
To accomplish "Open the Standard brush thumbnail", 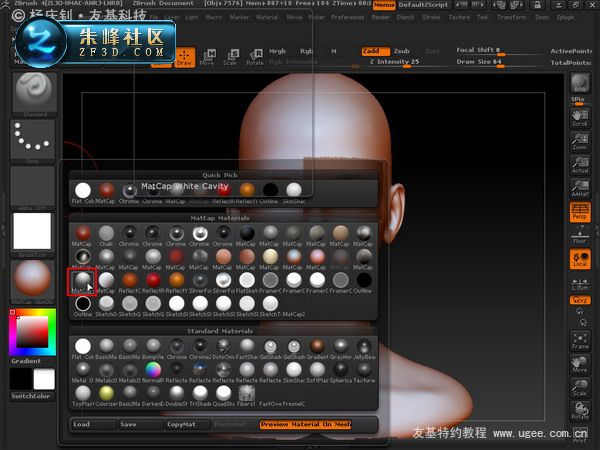I will tap(34, 94).
